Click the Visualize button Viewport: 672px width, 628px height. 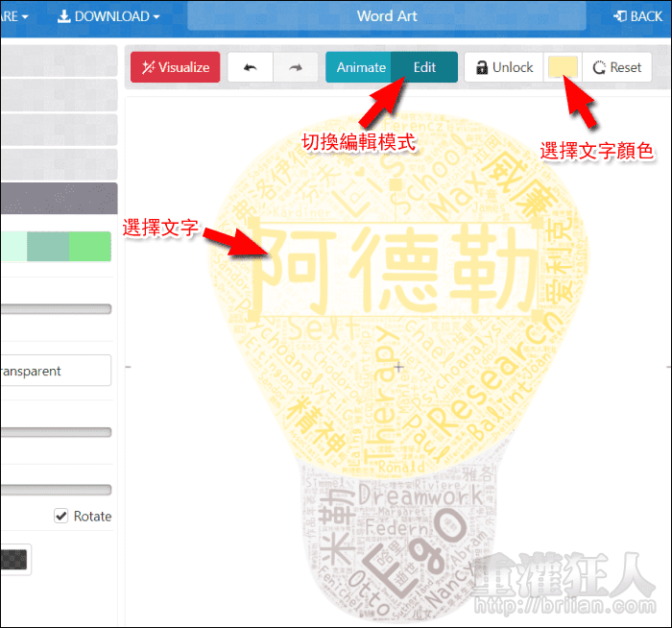click(x=176, y=67)
